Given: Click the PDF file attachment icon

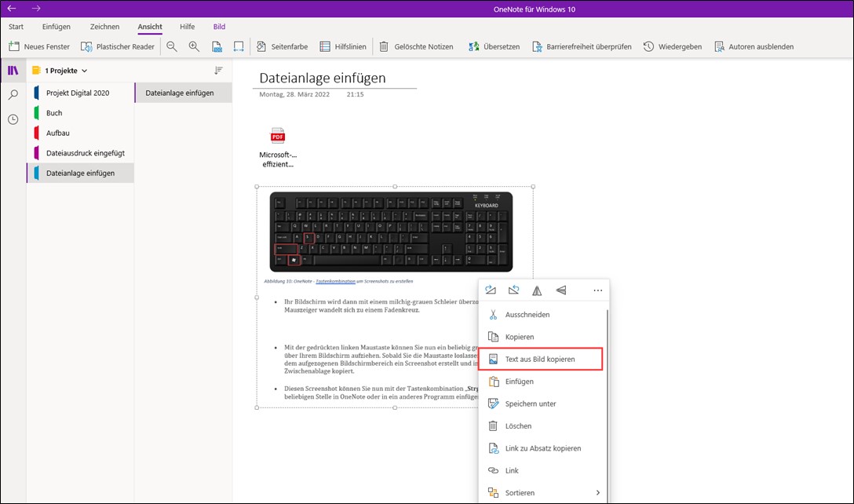Looking at the screenshot, I should [278, 136].
